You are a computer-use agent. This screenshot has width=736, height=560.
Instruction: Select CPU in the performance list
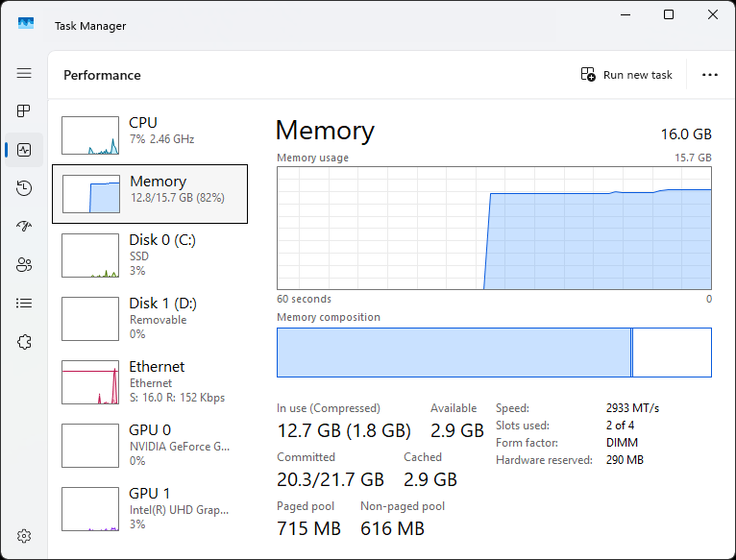tap(150, 135)
